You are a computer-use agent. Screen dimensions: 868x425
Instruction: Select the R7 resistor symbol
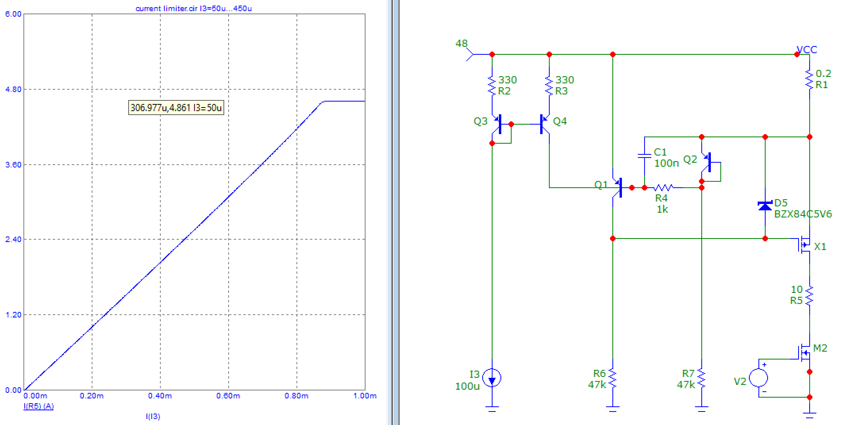[x=702, y=379]
